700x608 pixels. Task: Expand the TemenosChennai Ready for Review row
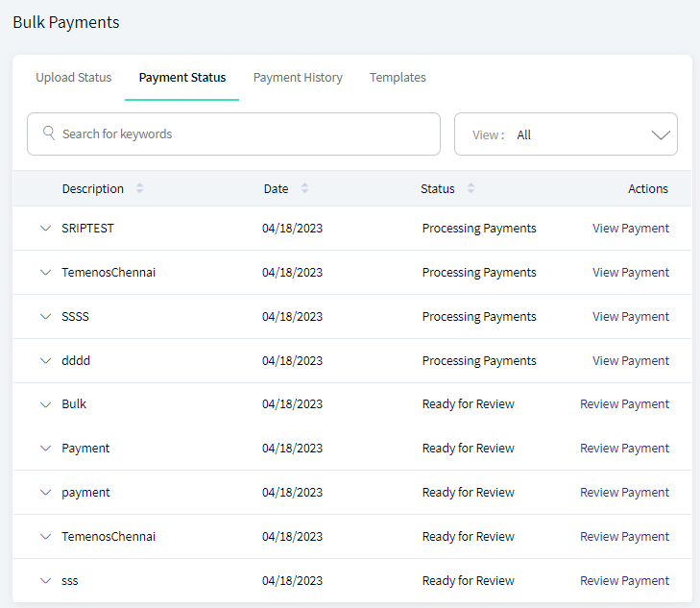(x=45, y=537)
